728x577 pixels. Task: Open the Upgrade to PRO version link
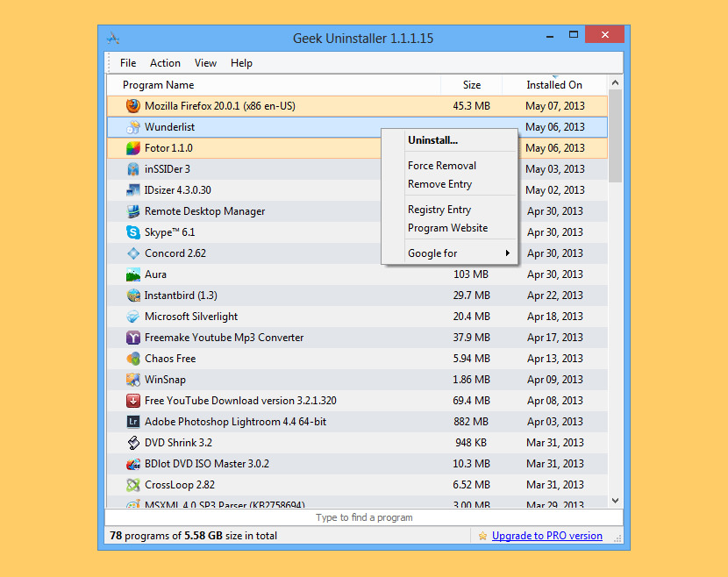coord(547,536)
